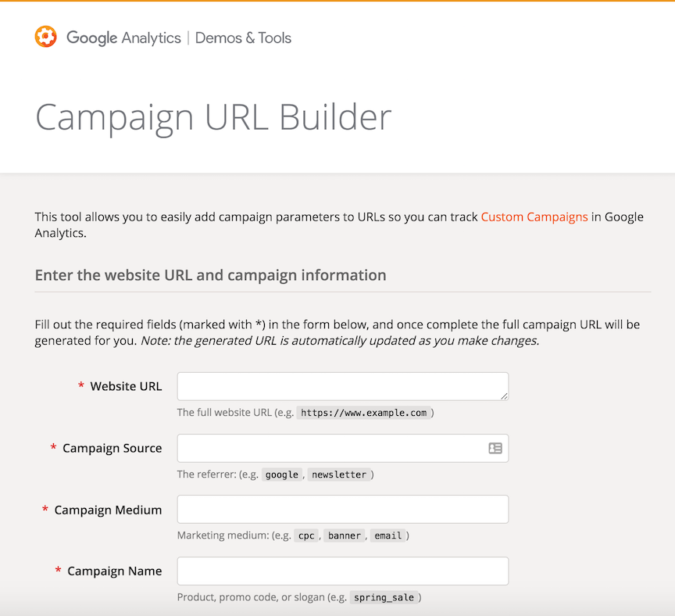Image resolution: width=675 pixels, height=616 pixels.
Task: Click into the Website URL input field
Action: [x=342, y=386]
